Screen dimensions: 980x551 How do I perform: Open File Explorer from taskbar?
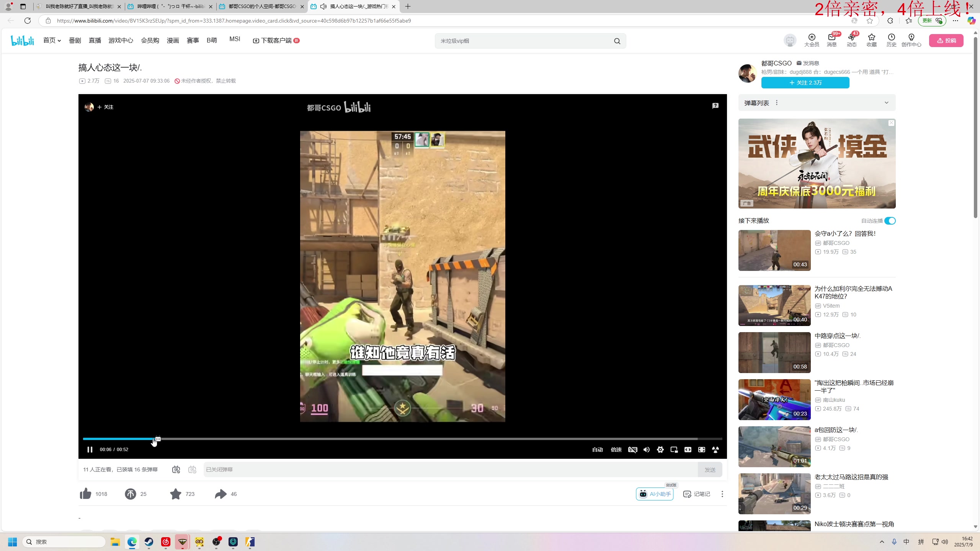point(115,542)
